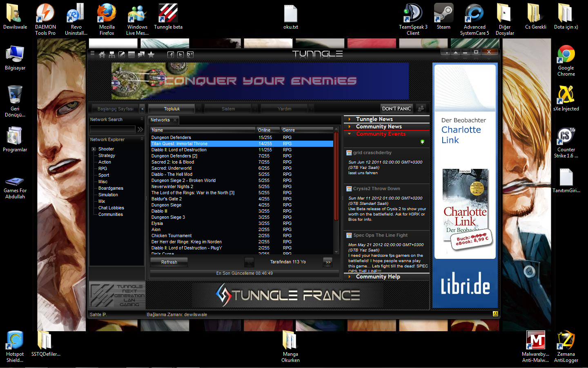The image size is (588, 368).
Task: Open the Charlotte Link ad link
Action: (x=461, y=135)
